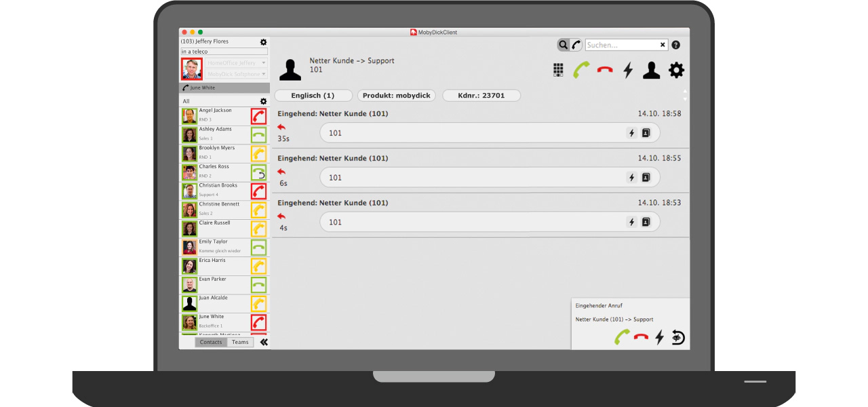868x407 pixels.
Task: Open the MobyDick Softphone dropdown
Action: point(237,74)
